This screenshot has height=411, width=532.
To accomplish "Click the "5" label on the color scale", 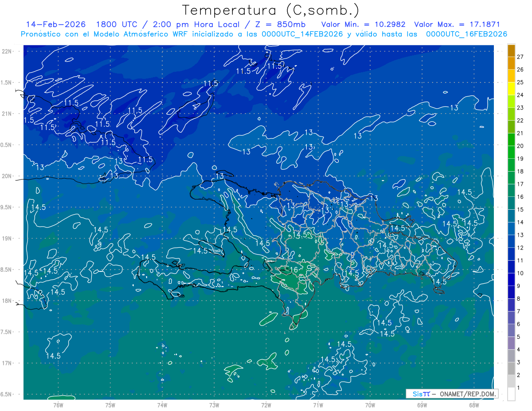I will coord(519,337).
